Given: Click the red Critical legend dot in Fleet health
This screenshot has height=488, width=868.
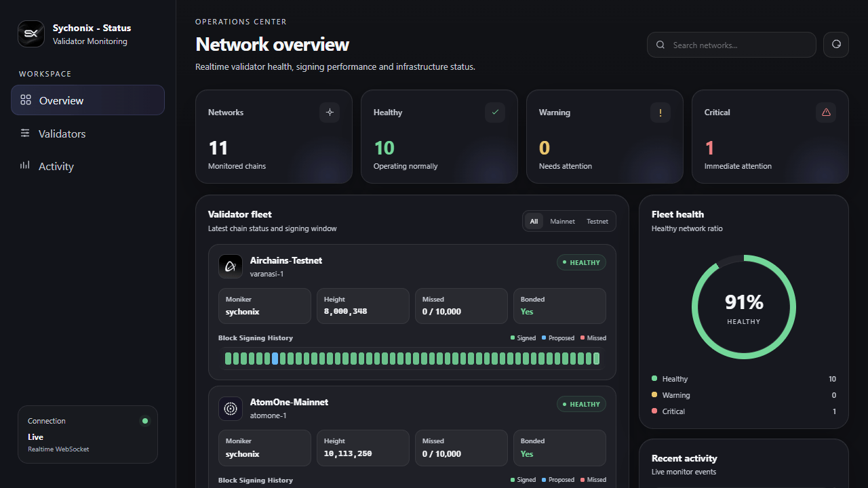Looking at the screenshot, I should [654, 411].
